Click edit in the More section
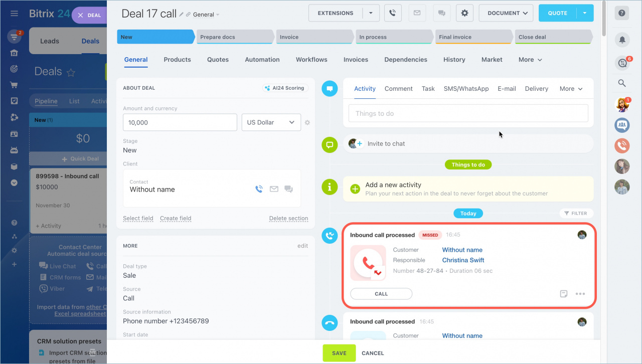This screenshot has height=364, width=642. 302,246
